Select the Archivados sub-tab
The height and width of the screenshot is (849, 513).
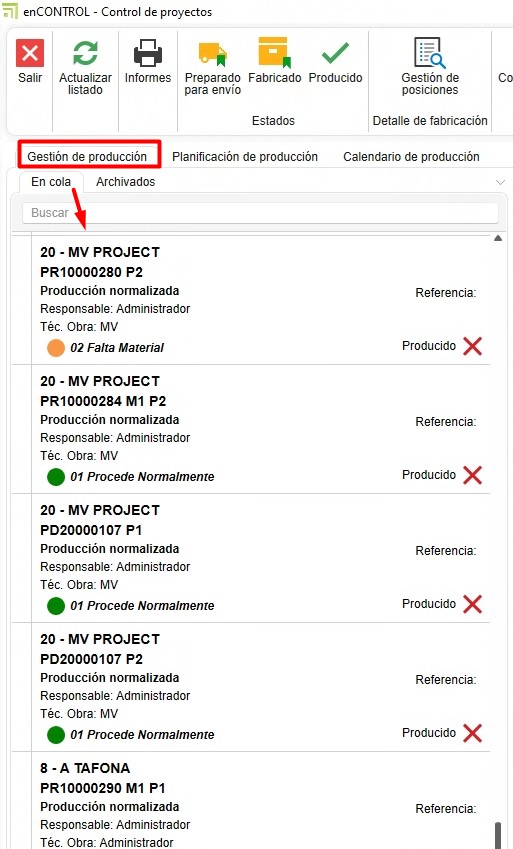126,182
